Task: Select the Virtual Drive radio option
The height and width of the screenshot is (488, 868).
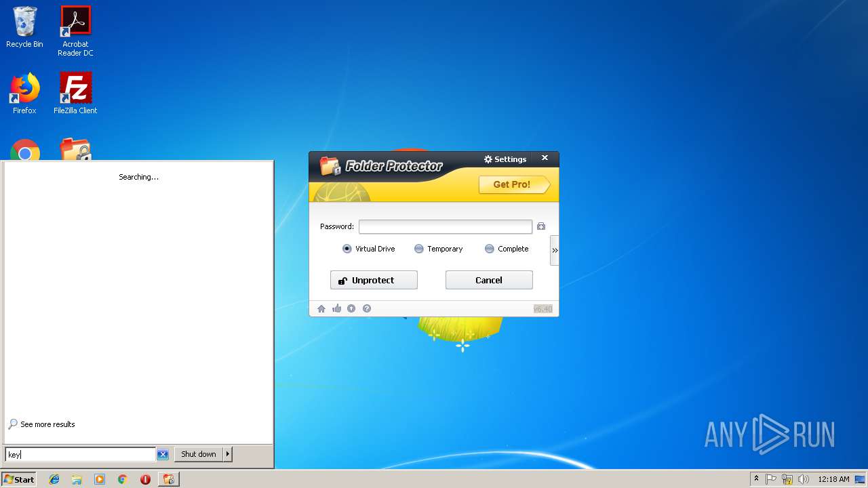Action: click(x=369, y=249)
